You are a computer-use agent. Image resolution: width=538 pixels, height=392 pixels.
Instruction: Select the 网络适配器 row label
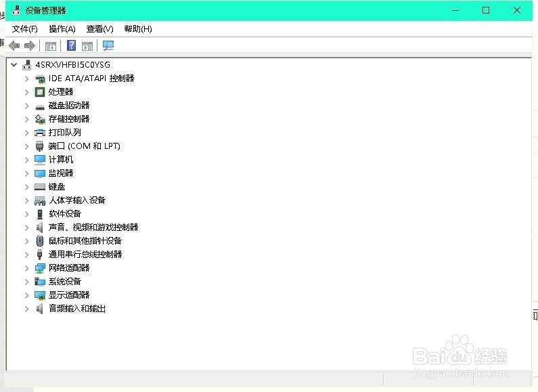[x=69, y=268]
